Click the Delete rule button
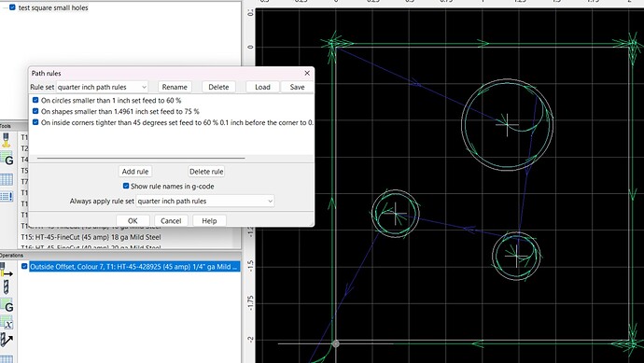Viewport: 644px width, 363px height. [206, 171]
